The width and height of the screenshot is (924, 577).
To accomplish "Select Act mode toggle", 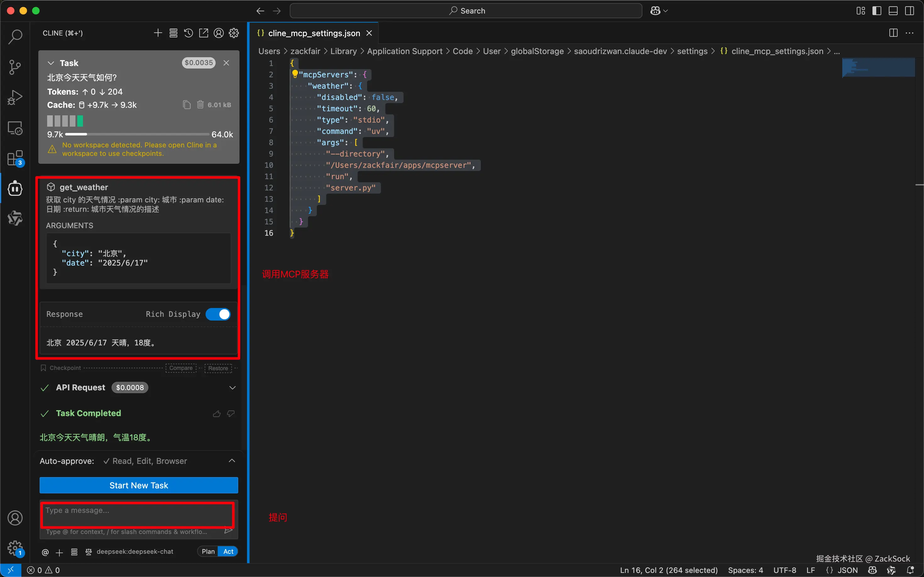I will tap(228, 552).
